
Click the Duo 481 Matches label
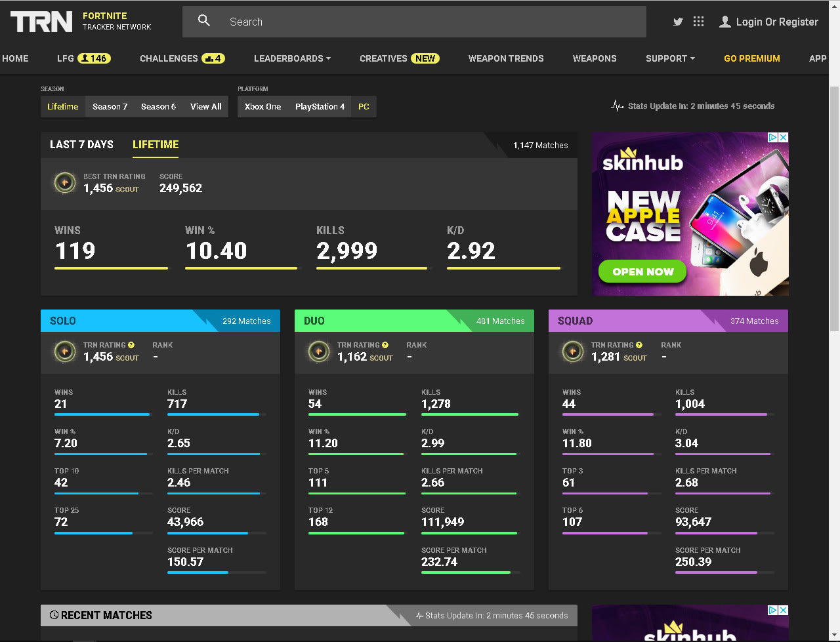click(501, 321)
